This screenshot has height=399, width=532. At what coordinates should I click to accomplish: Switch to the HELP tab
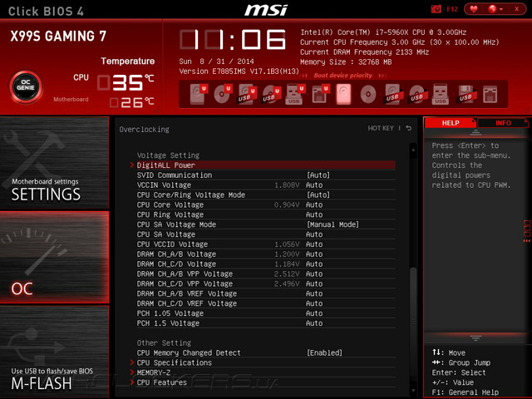pos(451,123)
